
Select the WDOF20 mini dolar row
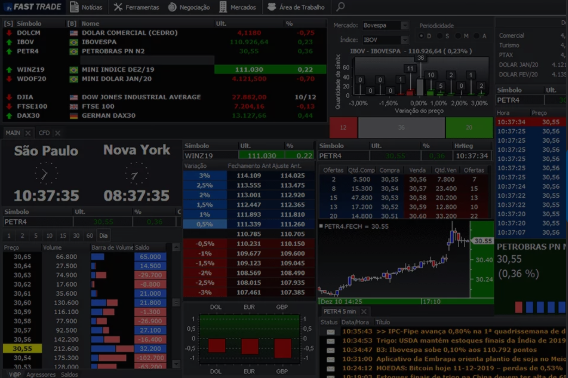pyautogui.click(x=165, y=79)
